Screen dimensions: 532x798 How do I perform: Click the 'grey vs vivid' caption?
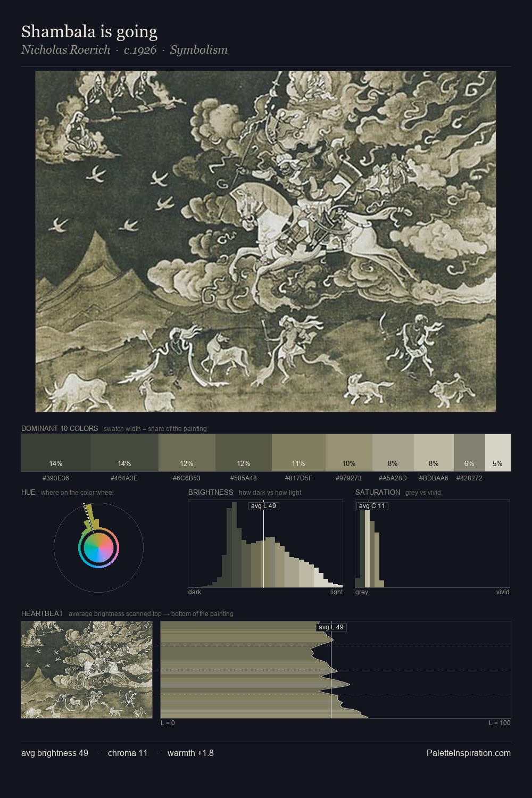(x=423, y=493)
